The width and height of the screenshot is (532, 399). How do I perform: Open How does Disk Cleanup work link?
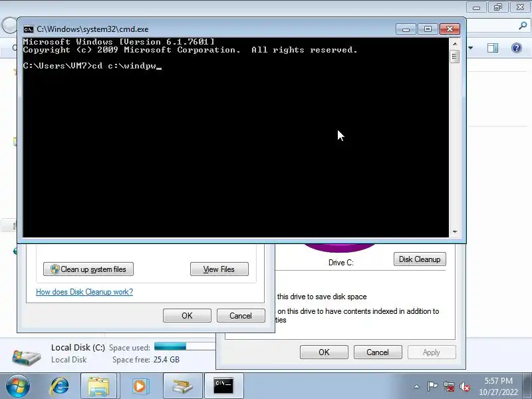pos(84,292)
